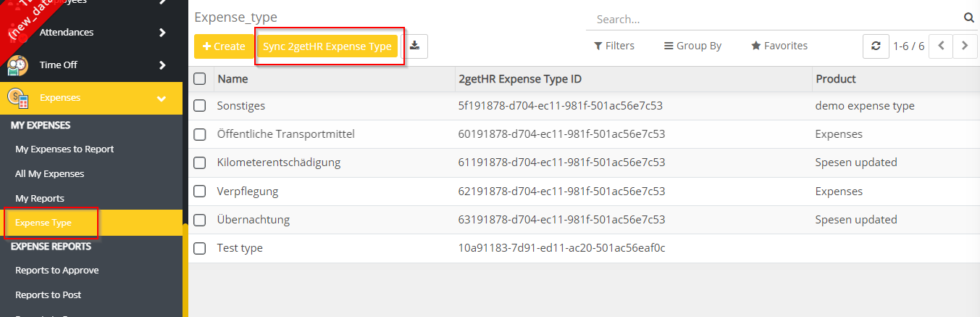This screenshot has width=980, height=317.
Task: Sort by Name column header
Action: click(233, 78)
